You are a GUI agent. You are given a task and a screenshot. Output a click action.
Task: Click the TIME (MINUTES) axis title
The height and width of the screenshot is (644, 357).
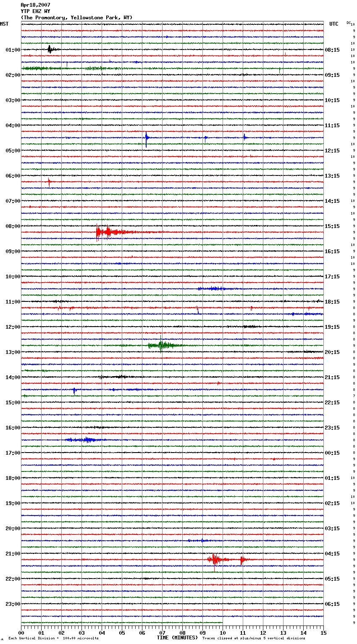[177, 638]
